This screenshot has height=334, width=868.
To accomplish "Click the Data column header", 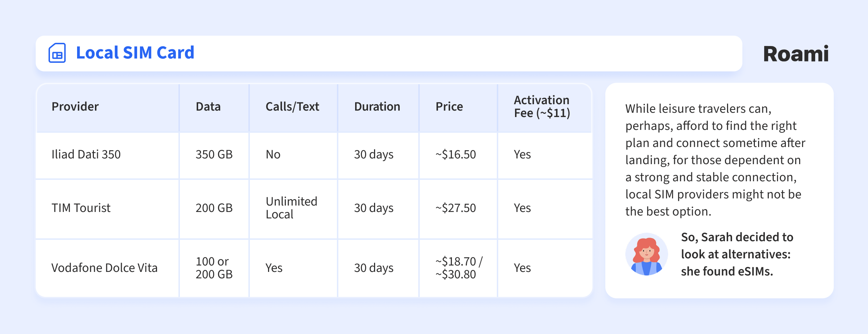I will 208,107.
